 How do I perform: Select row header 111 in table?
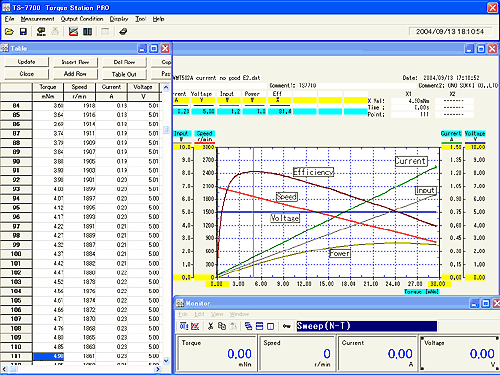[x=16, y=356]
